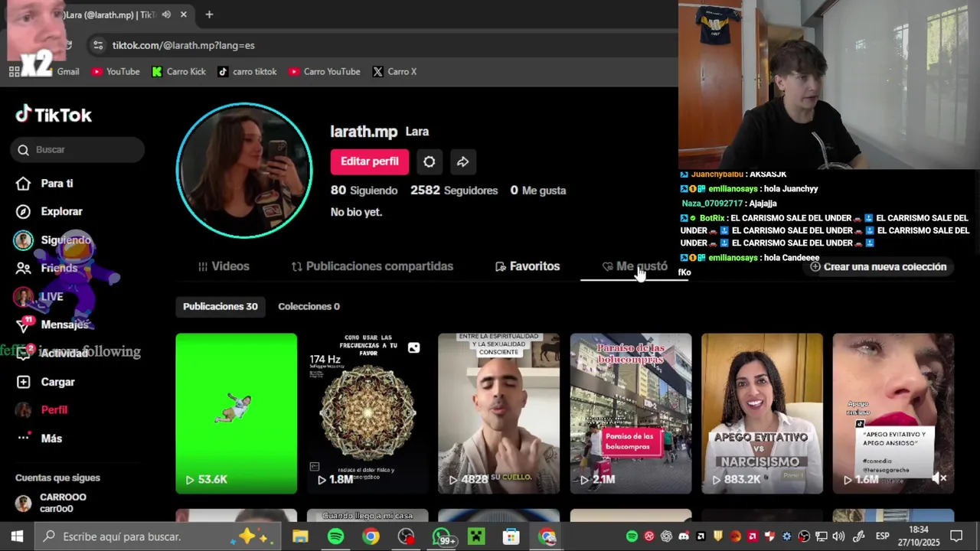
Task: Open the ESP language selector
Action: 882,536
